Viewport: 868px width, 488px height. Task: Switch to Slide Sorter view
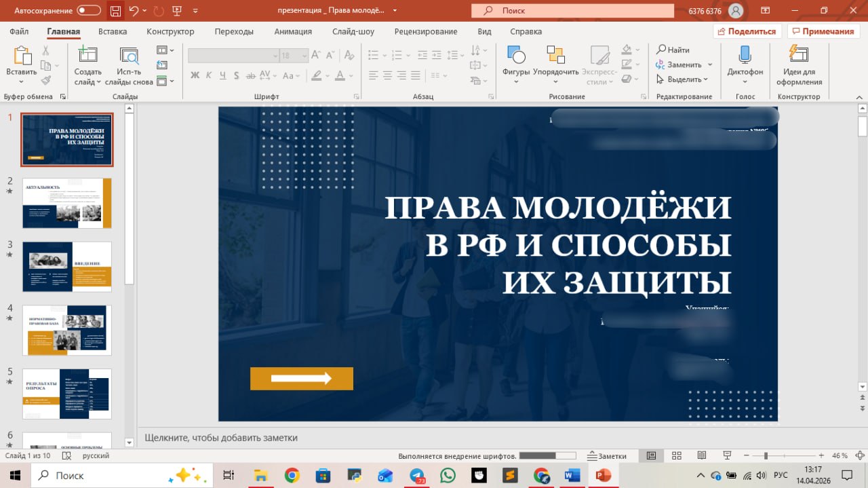tap(676, 455)
